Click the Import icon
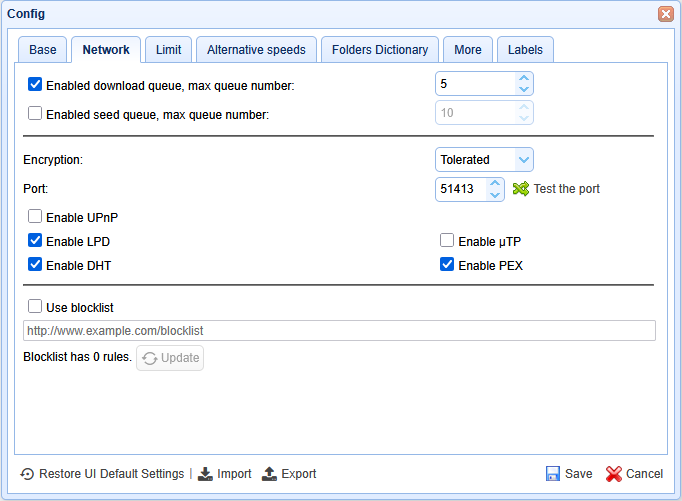 pyautogui.click(x=205, y=474)
